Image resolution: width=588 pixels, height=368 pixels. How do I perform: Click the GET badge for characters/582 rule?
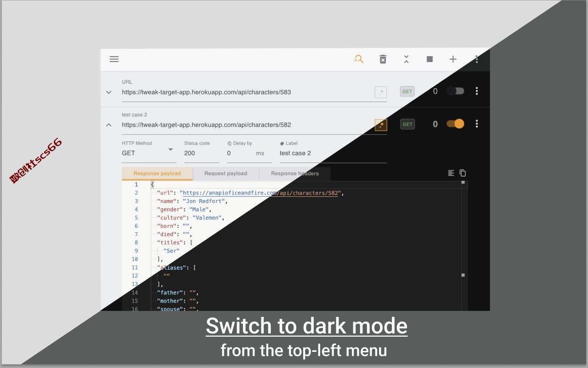(407, 124)
